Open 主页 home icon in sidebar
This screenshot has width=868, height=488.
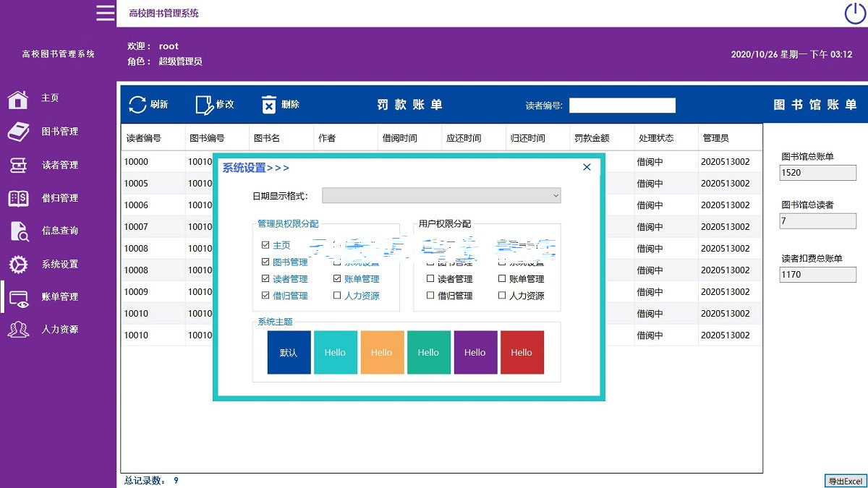(18, 98)
